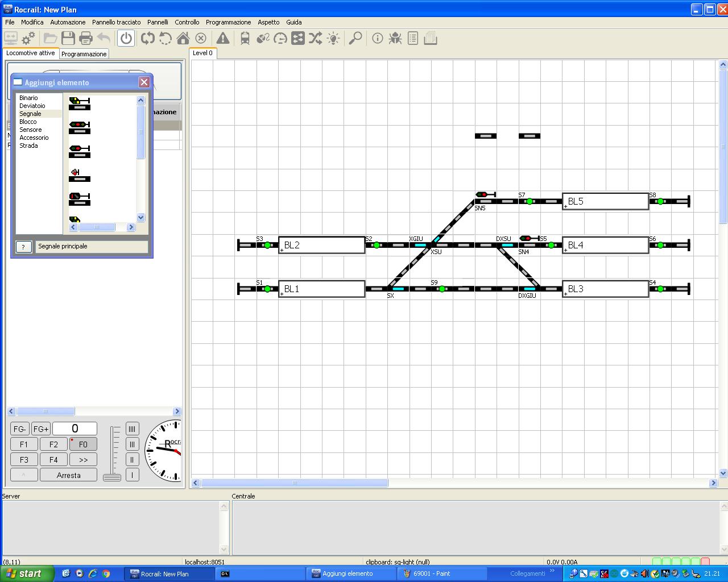Viewport: 728px width, 582px height.
Task: Click the emergency break warning triangle
Action: point(223,38)
